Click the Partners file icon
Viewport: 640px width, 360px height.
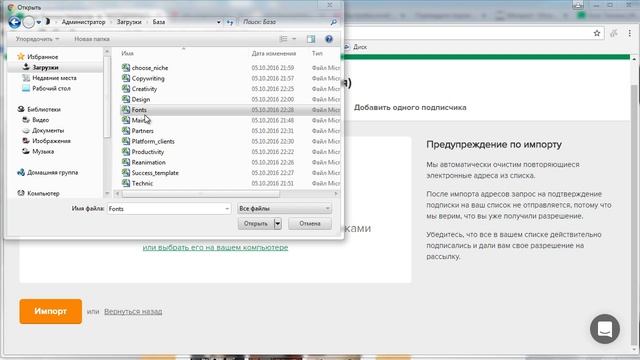(x=126, y=131)
